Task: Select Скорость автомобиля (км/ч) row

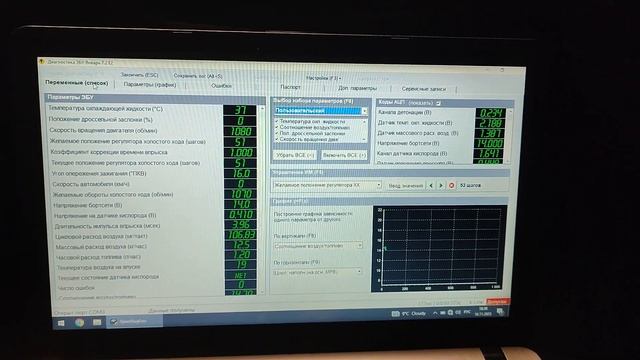Action: pos(155,184)
